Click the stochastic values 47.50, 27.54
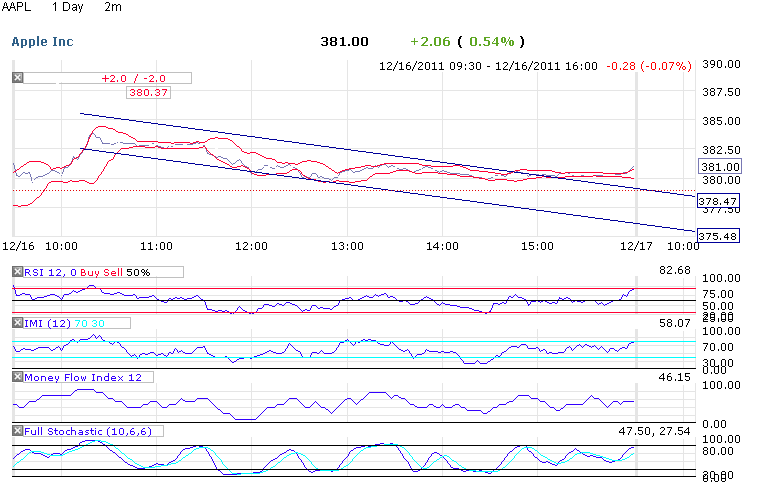 tap(654, 431)
